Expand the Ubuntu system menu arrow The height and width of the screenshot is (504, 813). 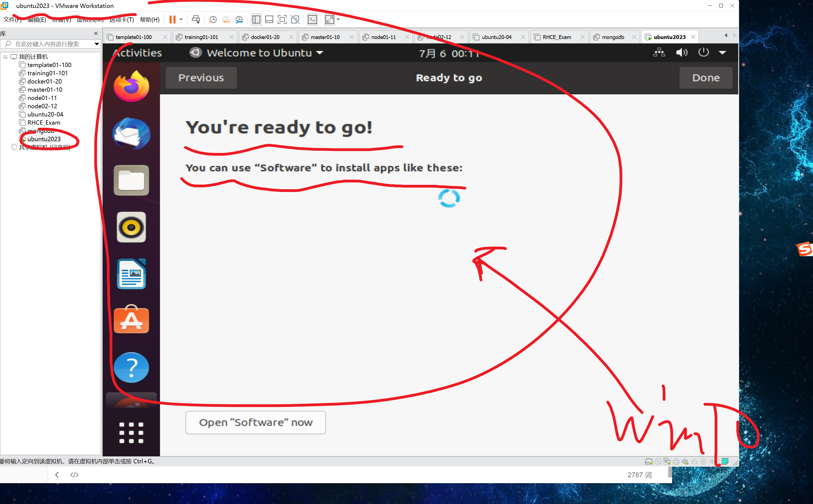[x=722, y=53]
